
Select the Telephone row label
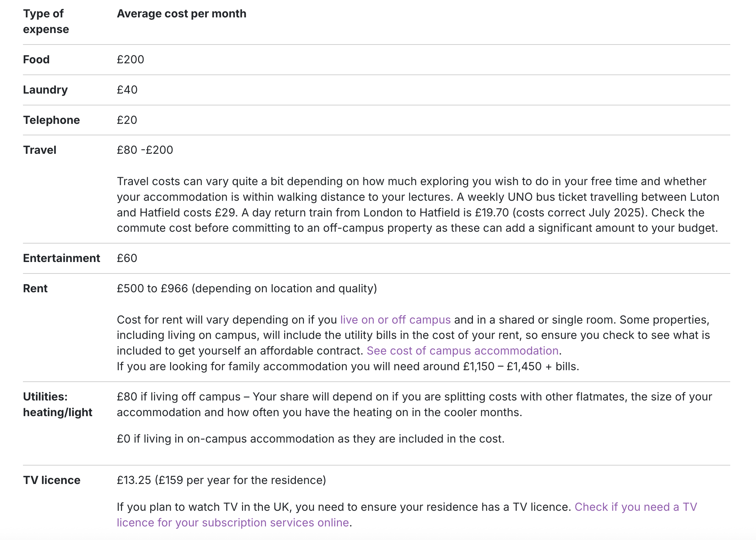[51, 120]
